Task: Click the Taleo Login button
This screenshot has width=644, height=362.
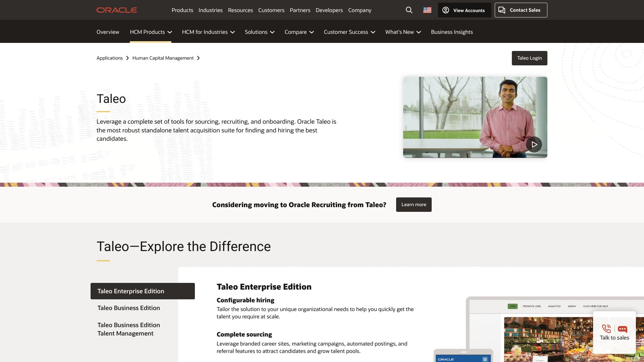Action: 529,58
